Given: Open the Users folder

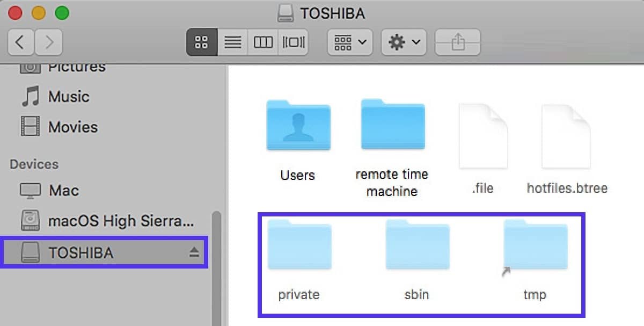Looking at the screenshot, I should point(298,125).
